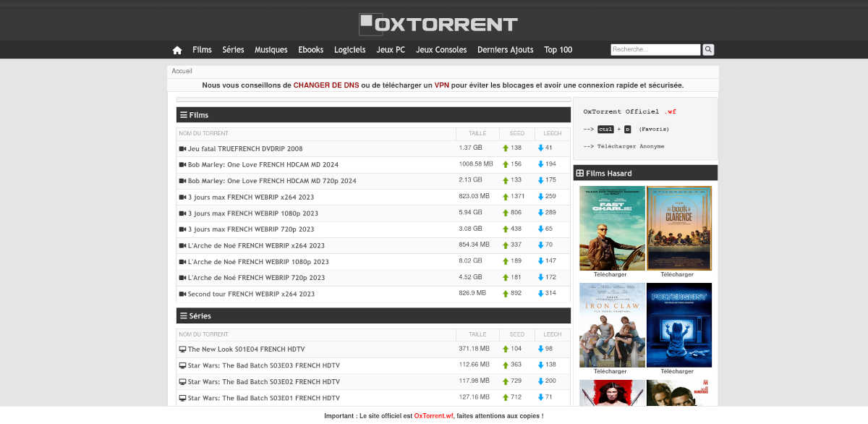Click the 1371 seed count

click(x=517, y=196)
